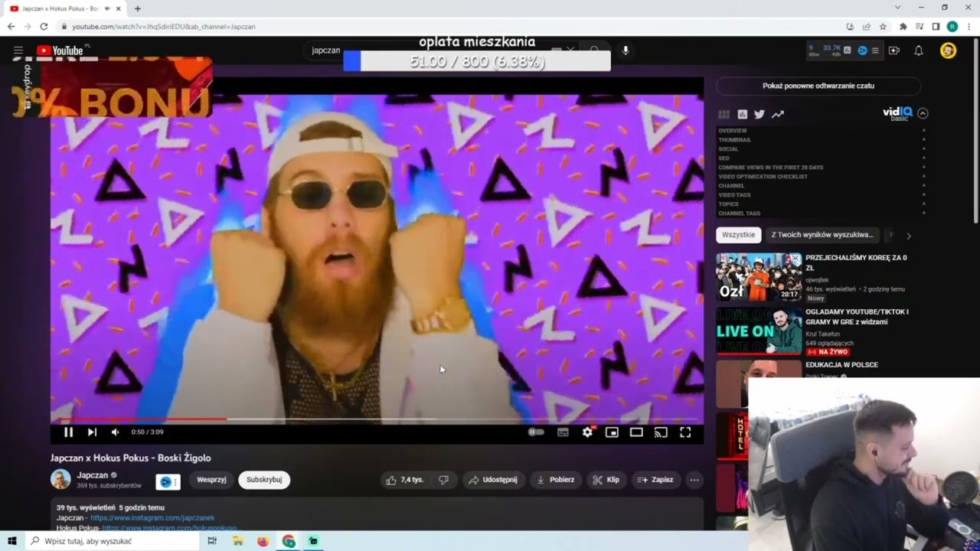Open Task View on the taskbar

pyautogui.click(x=212, y=541)
